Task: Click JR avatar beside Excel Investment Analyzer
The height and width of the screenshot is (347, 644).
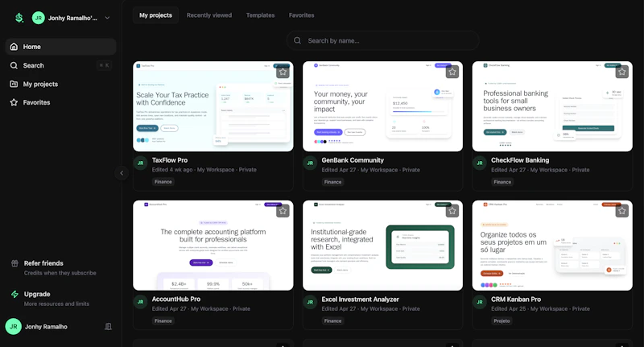Action: coord(310,302)
